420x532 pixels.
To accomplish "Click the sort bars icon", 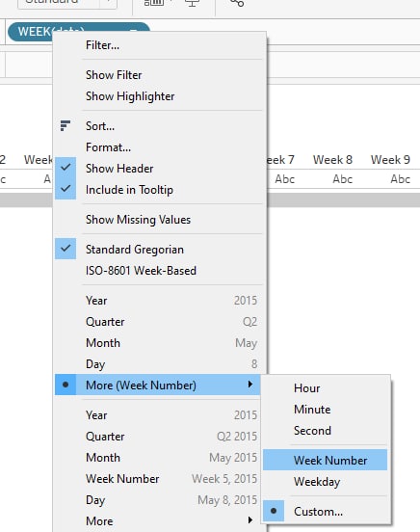I will coord(66,125).
